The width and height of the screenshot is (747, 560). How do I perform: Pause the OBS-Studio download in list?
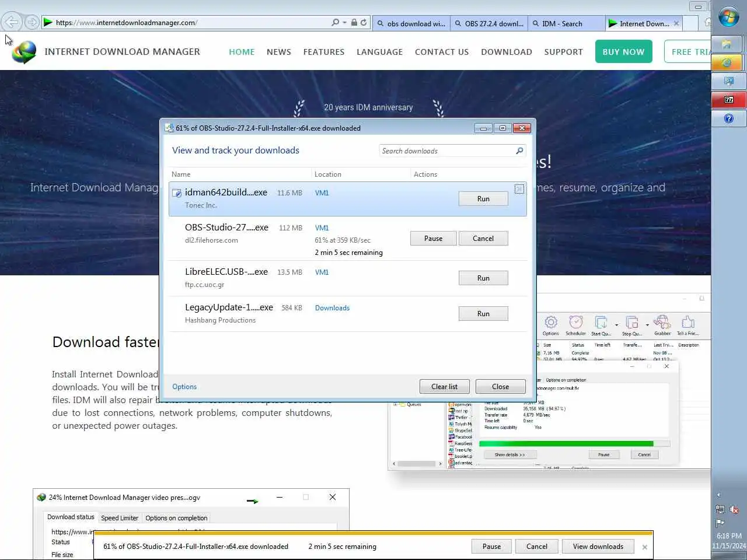pos(433,239)
